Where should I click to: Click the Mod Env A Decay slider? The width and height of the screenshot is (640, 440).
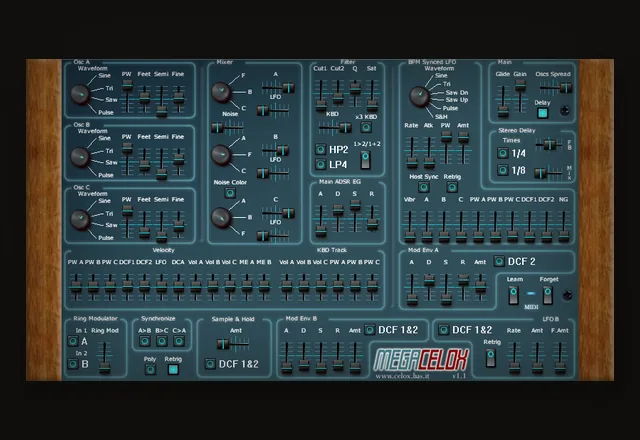point(429,289)
